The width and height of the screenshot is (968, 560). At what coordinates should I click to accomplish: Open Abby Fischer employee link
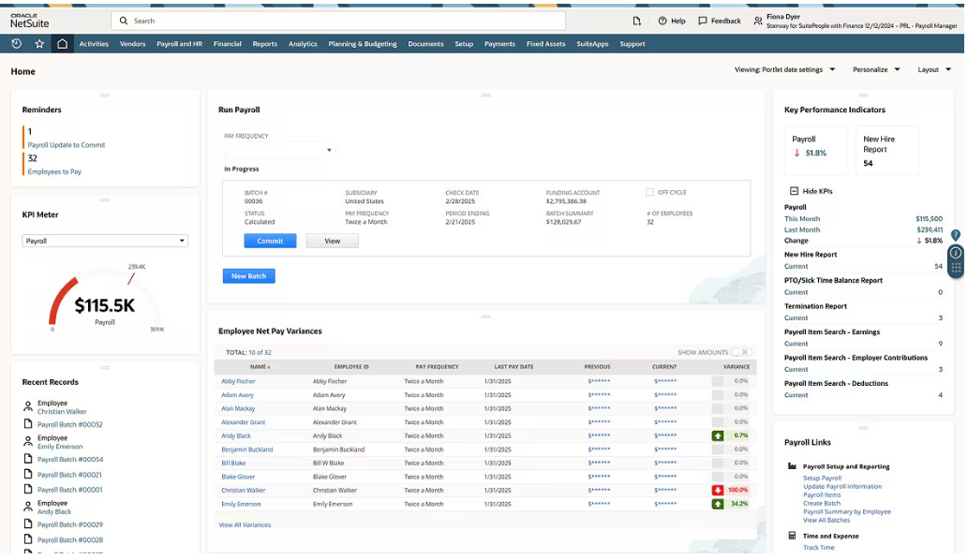click(238, 381)
